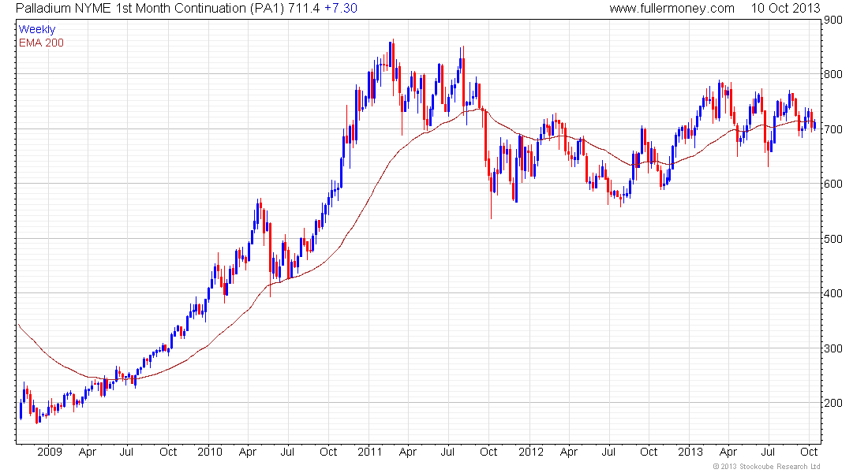Click the Oct label before 2012
This screenshot has height=473, width=868.
(488, 452)
